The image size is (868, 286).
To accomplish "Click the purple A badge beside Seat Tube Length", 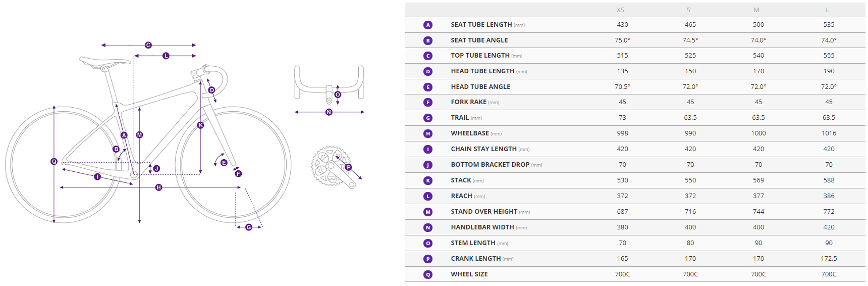I will point(428,25).
